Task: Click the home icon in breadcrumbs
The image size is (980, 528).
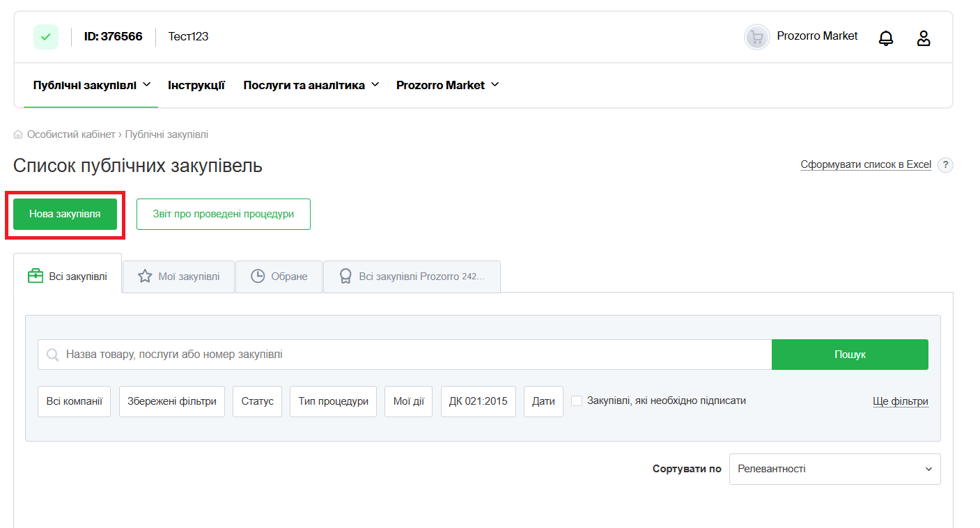Action: coord(18,134)
